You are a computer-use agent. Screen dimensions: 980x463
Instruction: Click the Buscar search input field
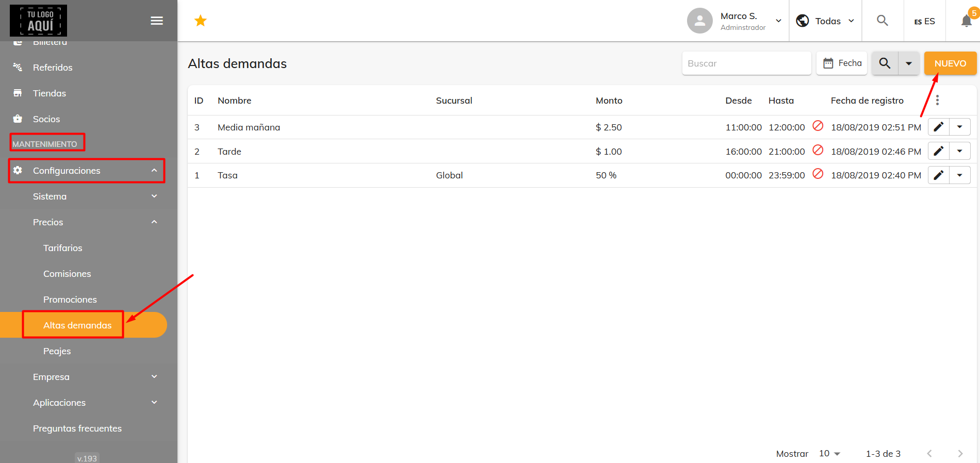click(x=746, y=63)
